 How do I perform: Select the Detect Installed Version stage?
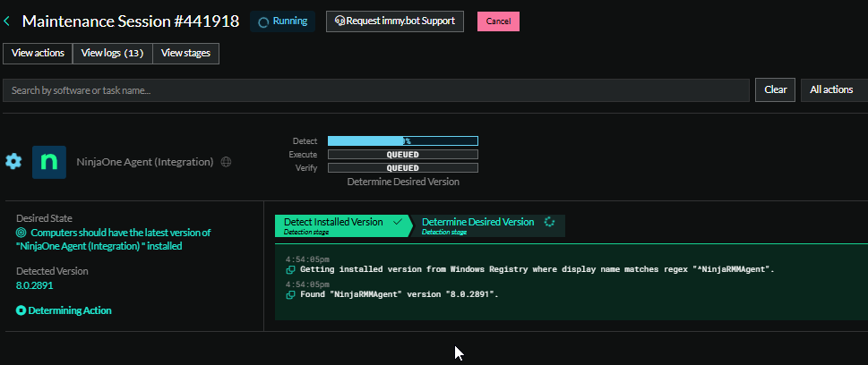click(342, 225)
